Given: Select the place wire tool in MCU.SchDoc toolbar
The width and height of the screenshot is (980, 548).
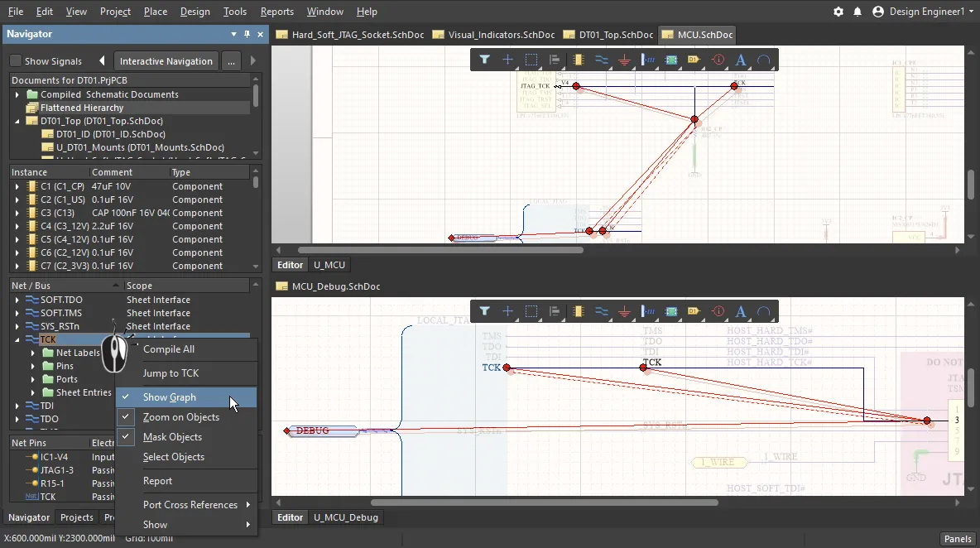Looking at the screenshot, I should click(x=601, y=60).
